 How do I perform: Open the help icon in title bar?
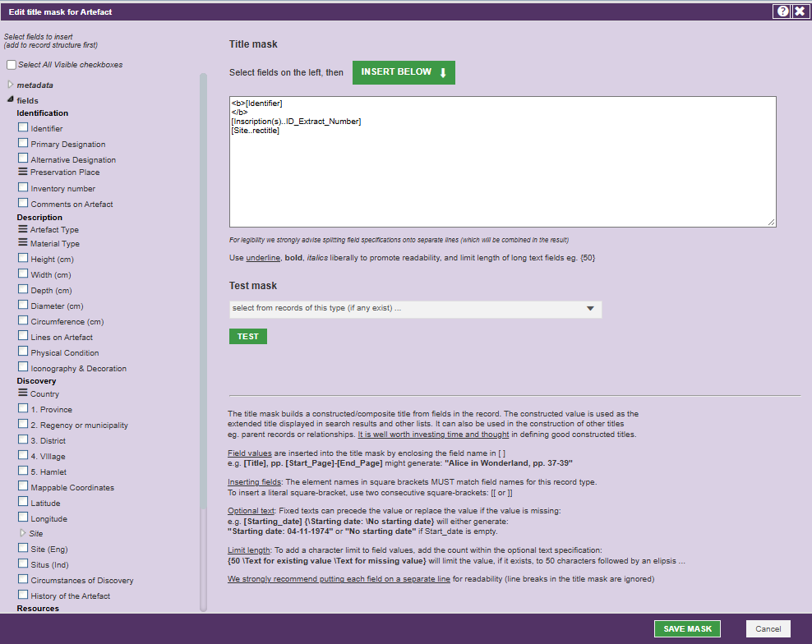(x=782, y=11)
